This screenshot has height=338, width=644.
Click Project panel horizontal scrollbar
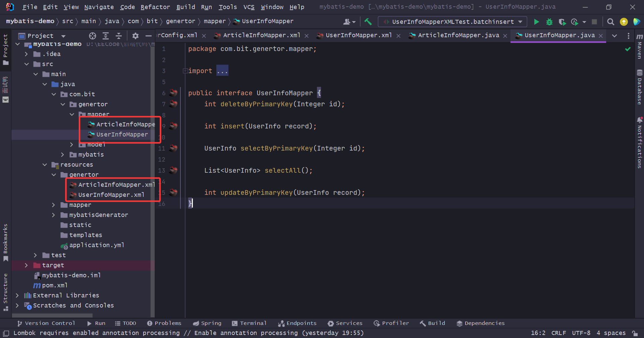click(52, 316)
